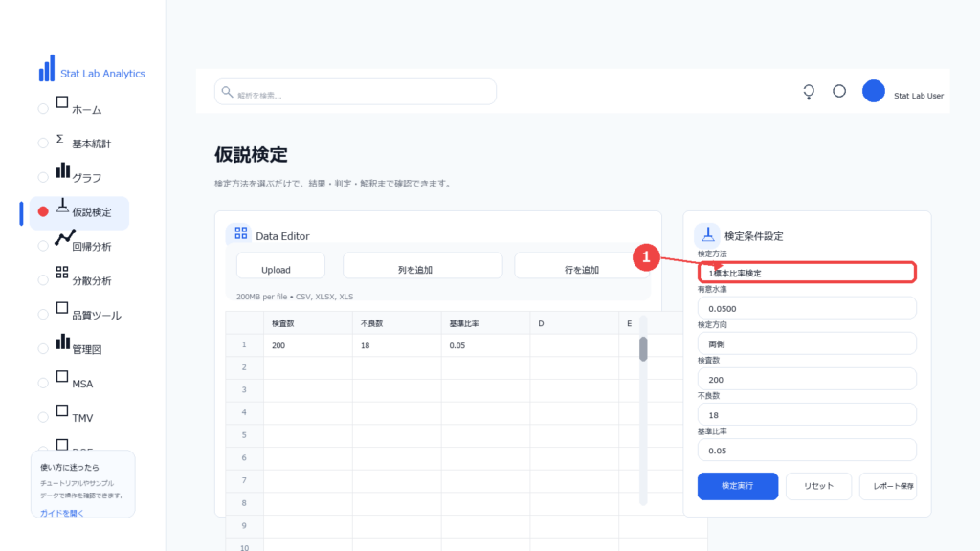This screenshot has height=551, width=980.
Task: Select the 分散分析 radio button
Action: click(43, 280)
